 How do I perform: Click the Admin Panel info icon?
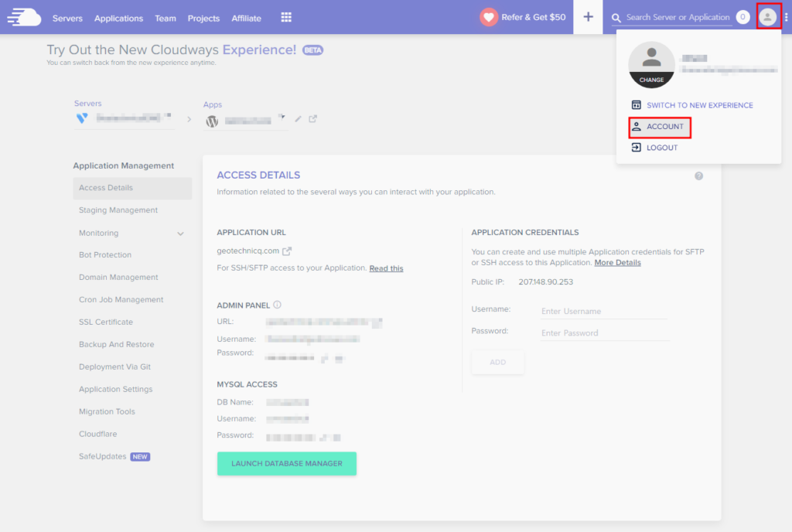pos(277,305)
